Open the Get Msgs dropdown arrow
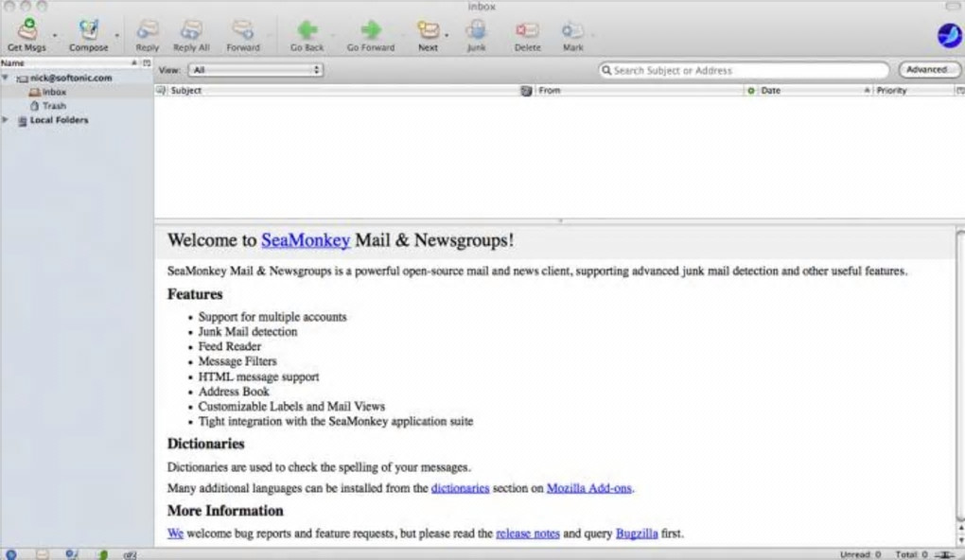The height and width of the screenshot is (560, 965). point(55,35)
